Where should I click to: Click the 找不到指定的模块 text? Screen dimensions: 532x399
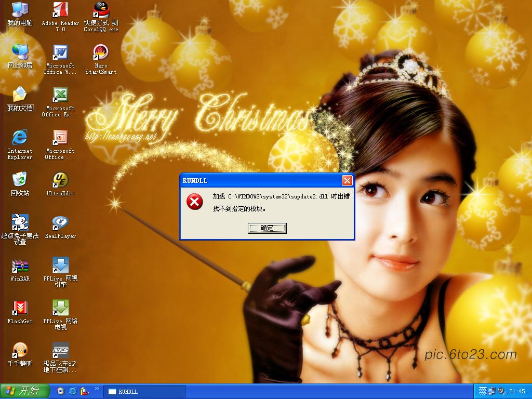pos(239,209)
